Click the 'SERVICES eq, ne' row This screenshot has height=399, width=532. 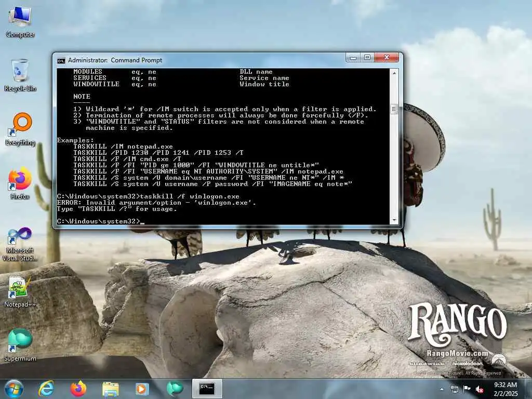(181, 78)
